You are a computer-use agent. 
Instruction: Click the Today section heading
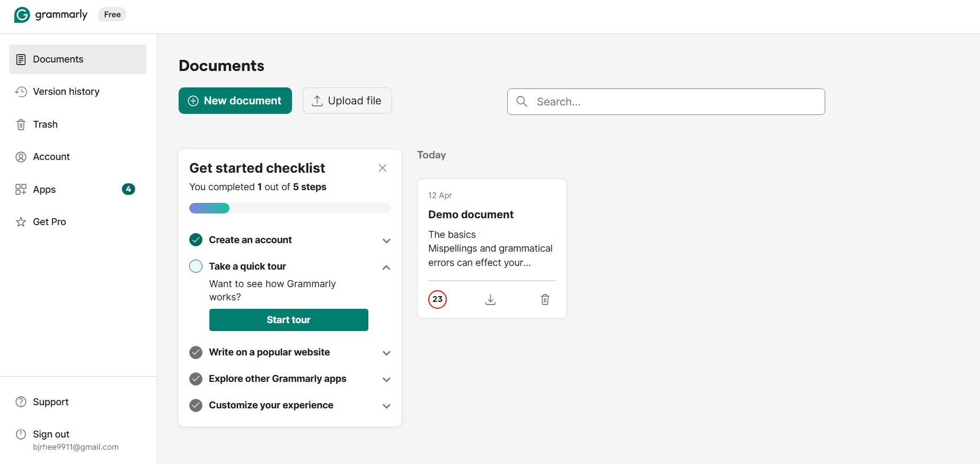point(431,155)
